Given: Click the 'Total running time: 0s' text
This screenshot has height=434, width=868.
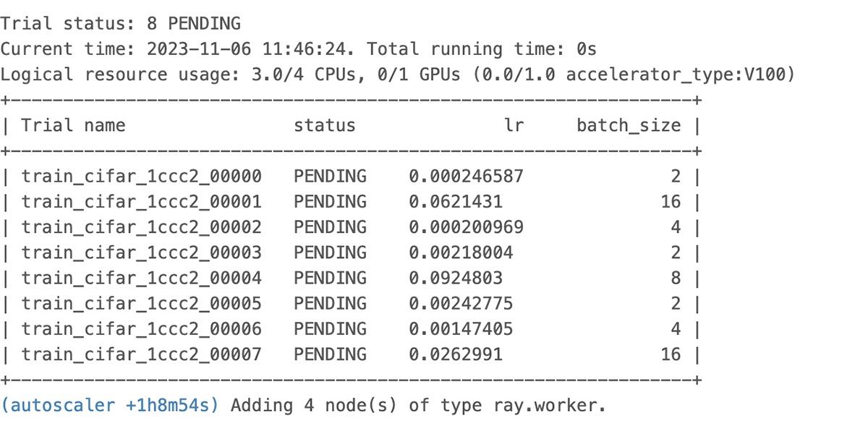Looking at the screenshot, I should pyautogui.click(x=481, y=49).
